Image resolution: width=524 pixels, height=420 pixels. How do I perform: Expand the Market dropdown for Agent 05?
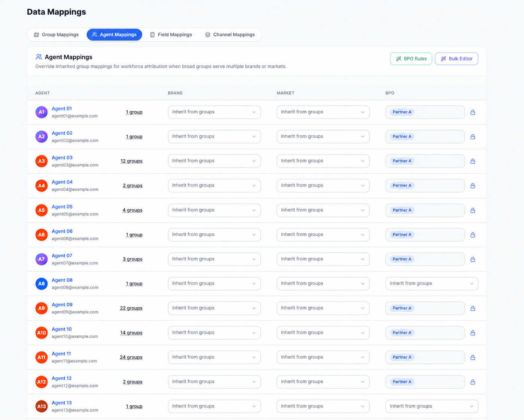323,210
